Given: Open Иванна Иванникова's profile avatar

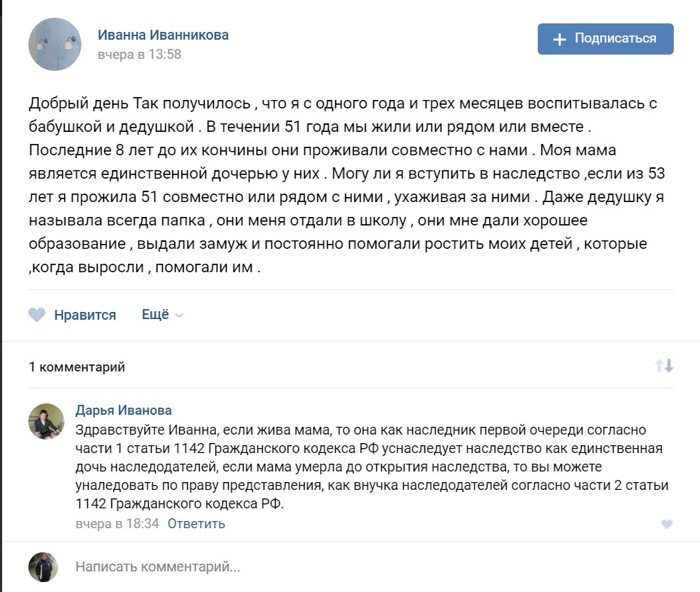Looking at the screenshot, I should (x=55, y=41).
